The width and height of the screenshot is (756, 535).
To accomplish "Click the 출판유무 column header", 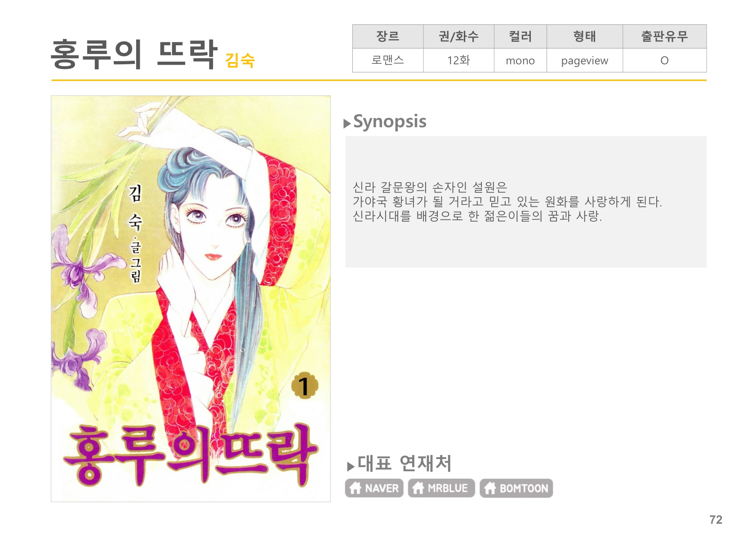I will 664,36.
